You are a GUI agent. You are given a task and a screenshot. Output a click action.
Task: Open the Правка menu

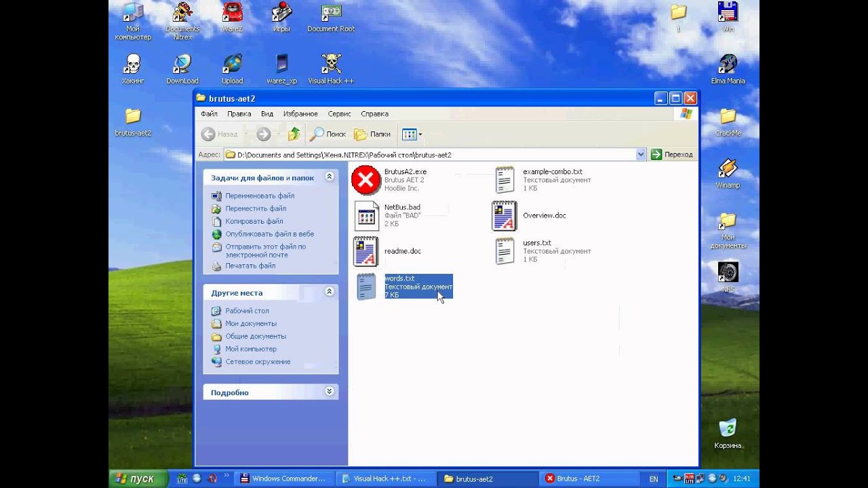(239, 114)
